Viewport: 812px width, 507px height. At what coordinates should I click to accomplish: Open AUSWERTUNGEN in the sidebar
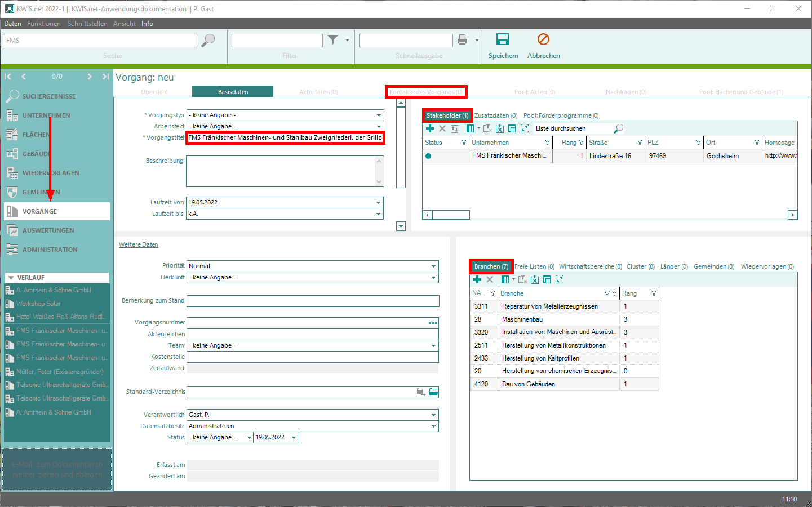coord(57,230)
